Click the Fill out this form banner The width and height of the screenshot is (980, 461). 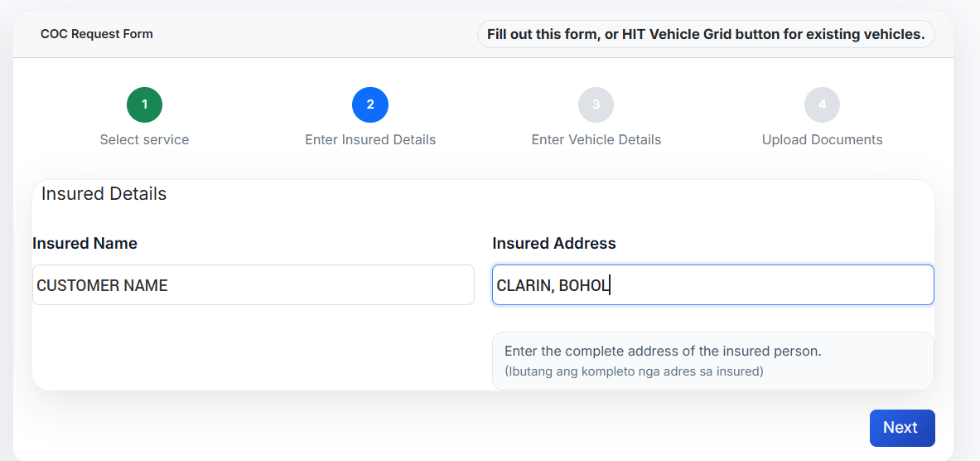coord(706,34)
